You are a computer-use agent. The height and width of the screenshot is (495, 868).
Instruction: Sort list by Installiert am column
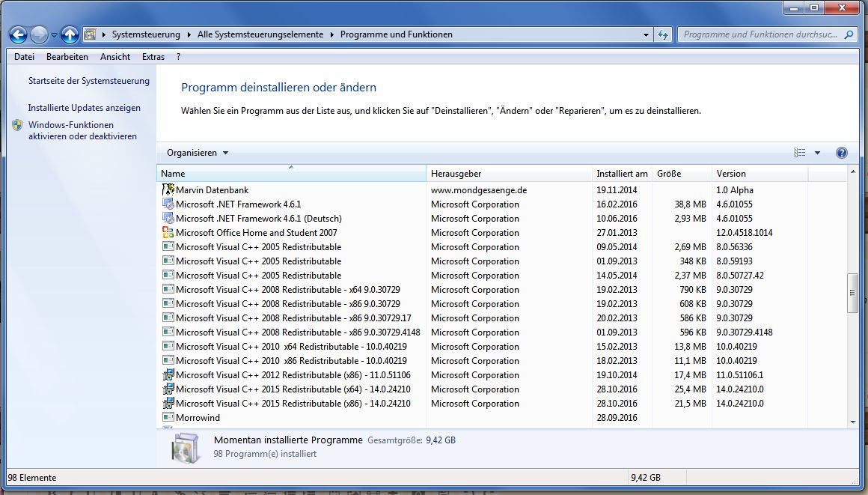(622, 174)
